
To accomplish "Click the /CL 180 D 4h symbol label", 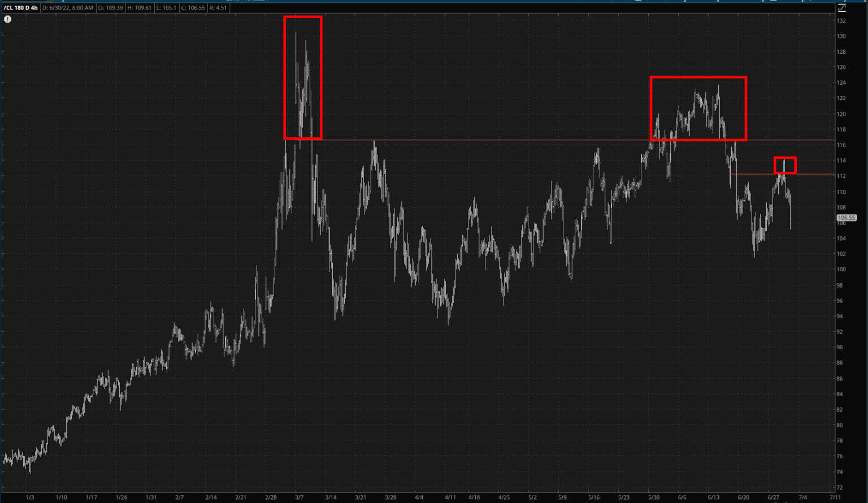I will point(21,8).
